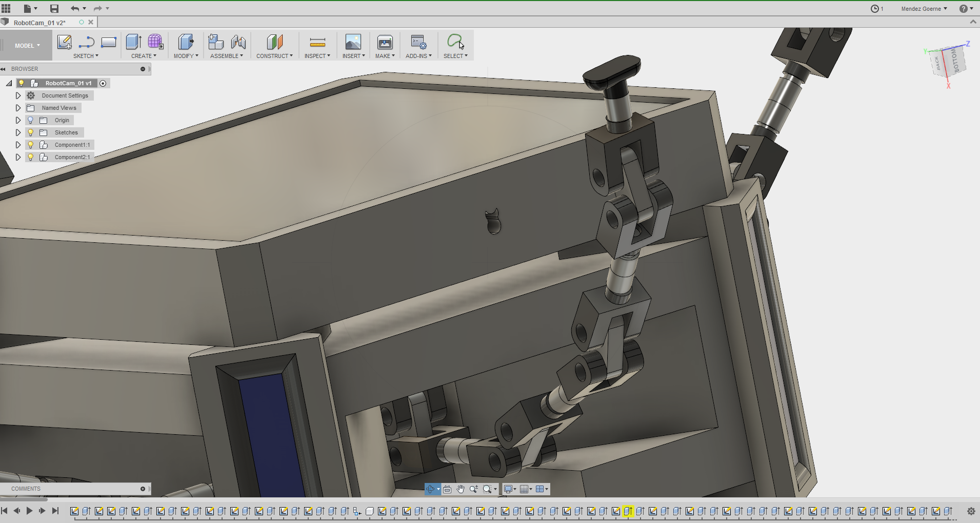This screenshot has width=980, height=523.
Task: Click the Redo arrow
Action: click(97, 8)
